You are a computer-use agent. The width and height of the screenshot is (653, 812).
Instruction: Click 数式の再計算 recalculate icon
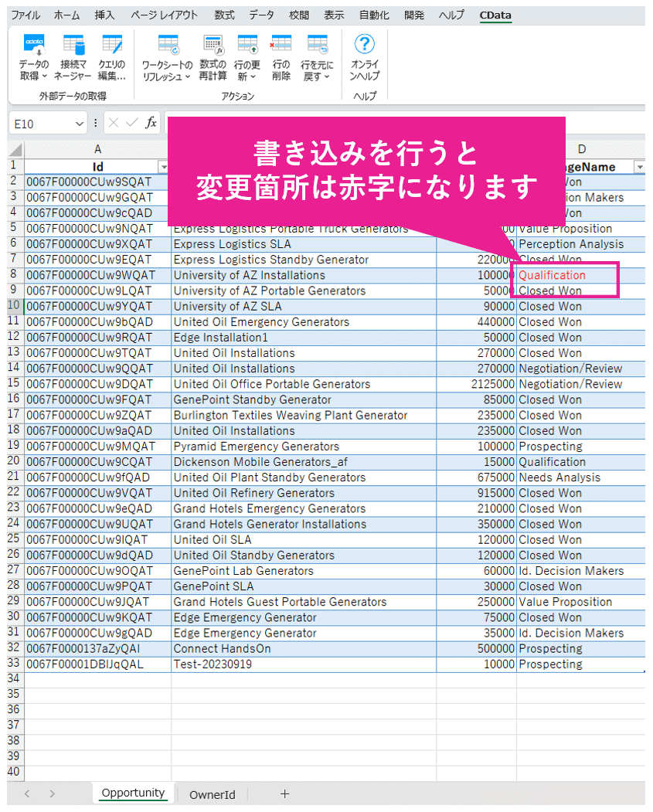(x=213, y=45)
